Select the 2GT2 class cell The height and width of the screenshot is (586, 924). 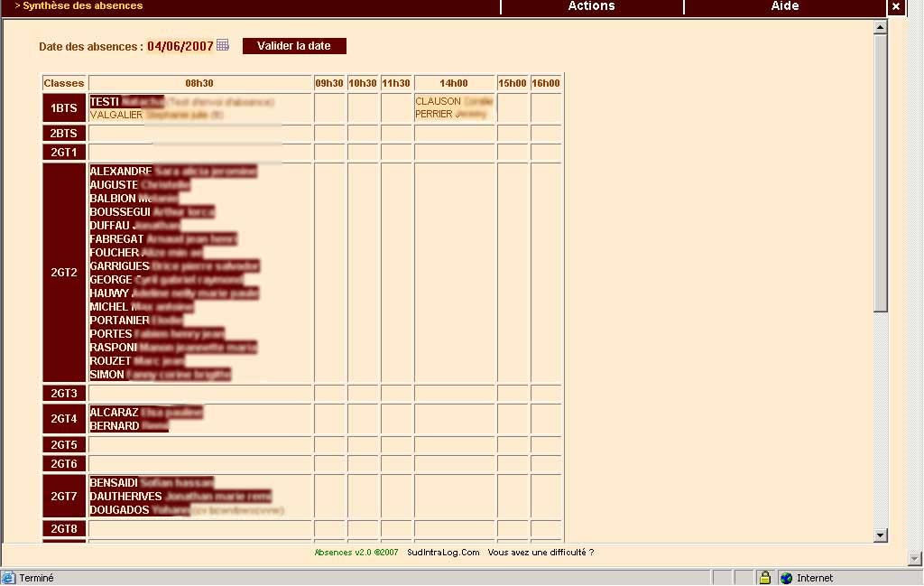[64, 273]
